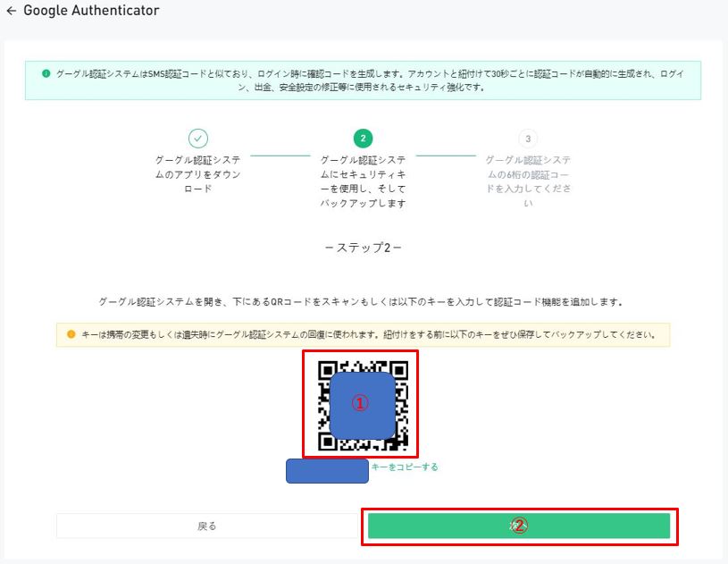Click the yellow key backup warning text
728x564 pixels.
point(368,335)
